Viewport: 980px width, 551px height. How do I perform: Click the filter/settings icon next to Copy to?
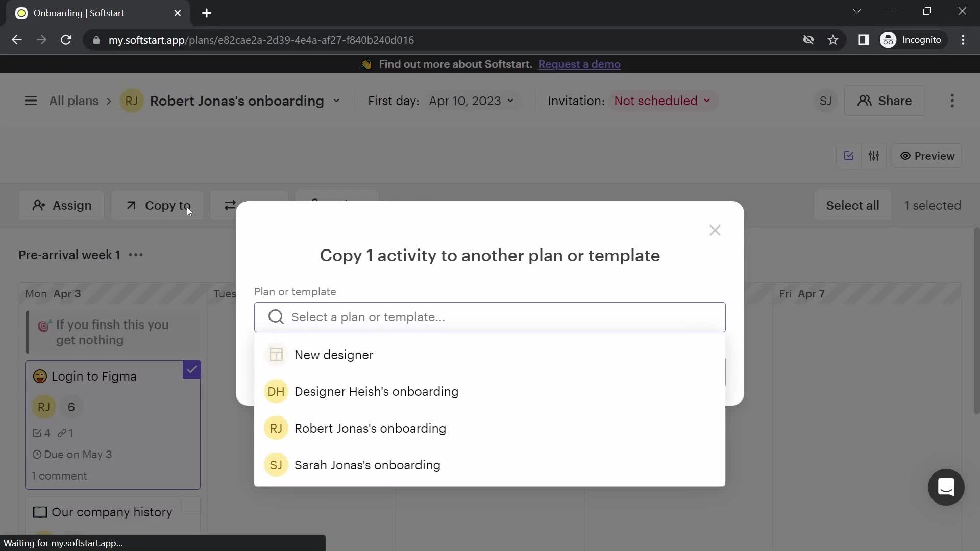pyautogui.click(x=231, y=205)
